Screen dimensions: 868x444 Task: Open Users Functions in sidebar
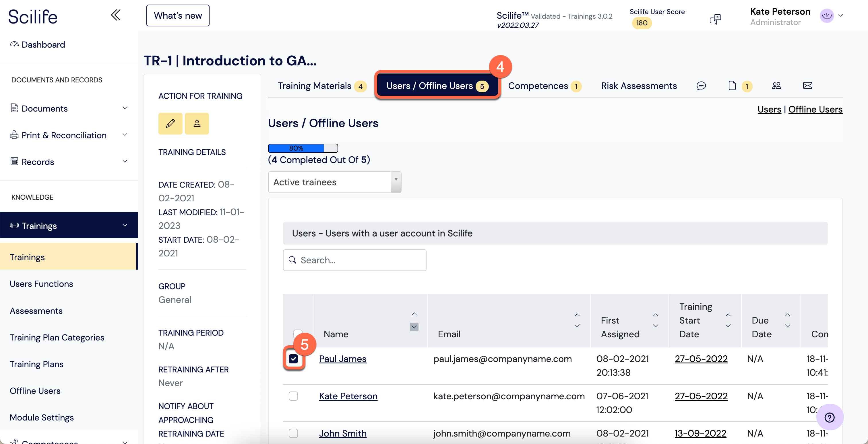click(x=41, y=284)
